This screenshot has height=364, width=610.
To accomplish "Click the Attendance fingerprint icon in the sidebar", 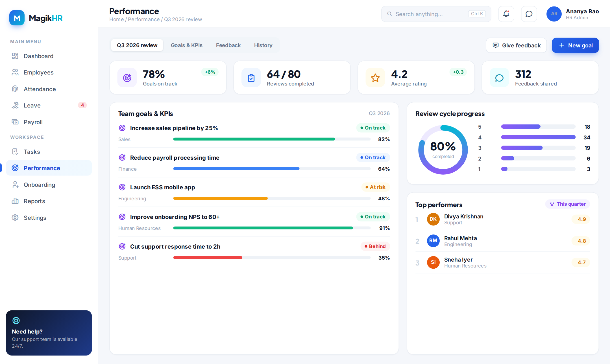I will (15, 89).
